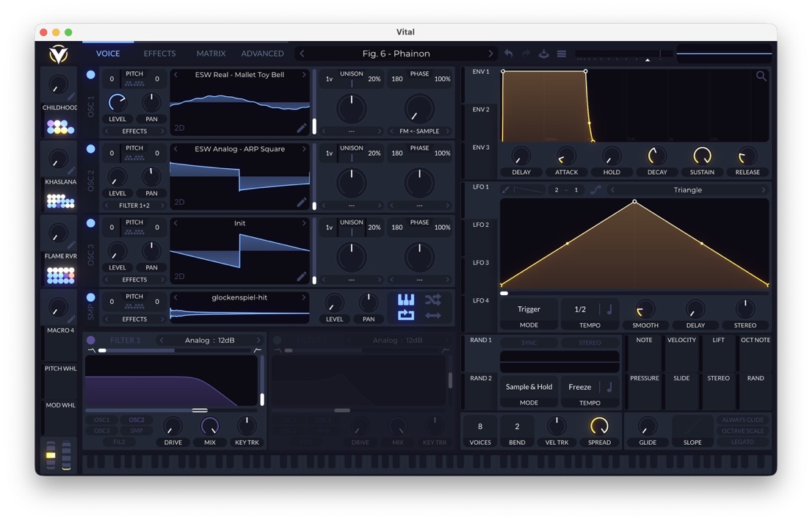The image size is (812, 522).
Task: Open the MATRIX tab
Action: [211, 54]
